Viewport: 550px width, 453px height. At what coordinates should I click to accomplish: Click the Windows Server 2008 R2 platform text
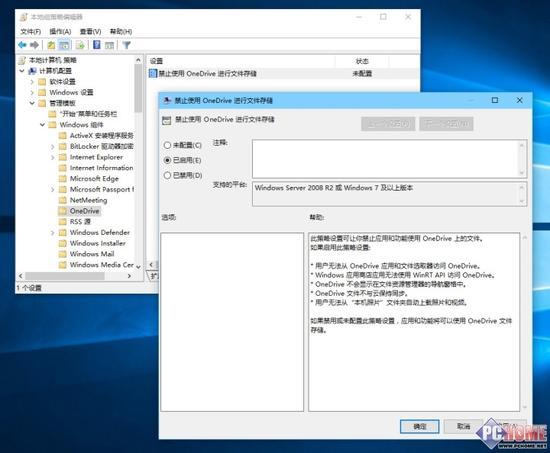point(334,188)
